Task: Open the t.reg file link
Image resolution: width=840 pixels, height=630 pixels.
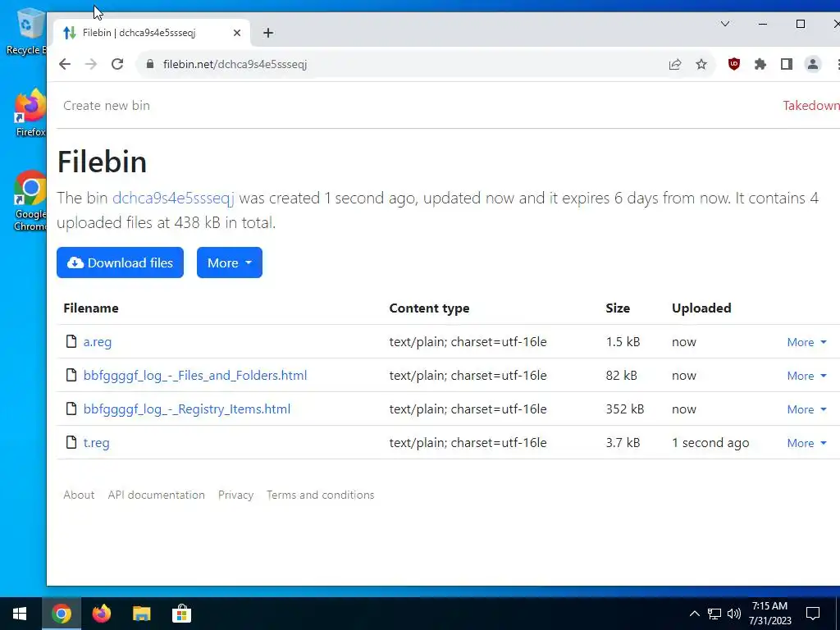Action: [97, 443]
